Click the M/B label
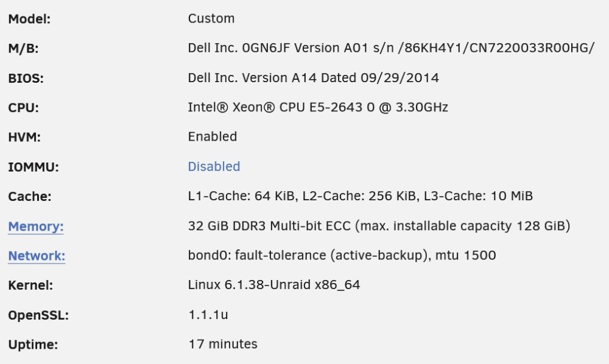 pos(23,49)
